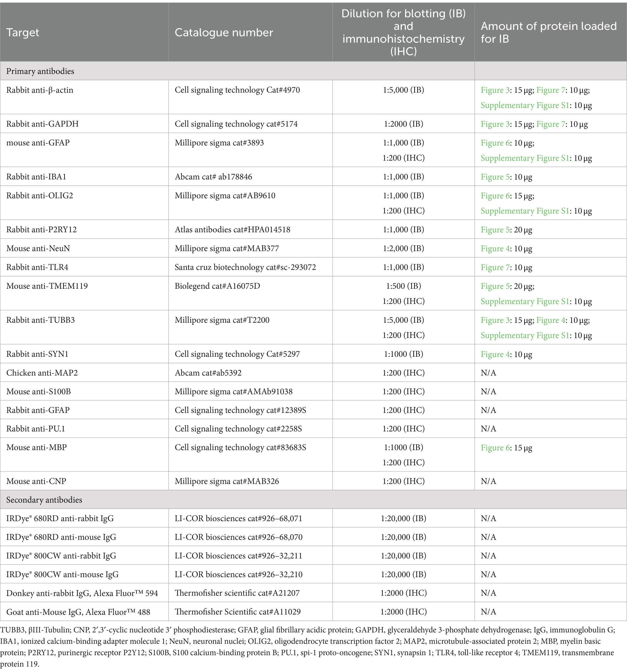Open Figure 4 link in NeuN row
Screen dimensions: 627x672
(x=495, y=249)
